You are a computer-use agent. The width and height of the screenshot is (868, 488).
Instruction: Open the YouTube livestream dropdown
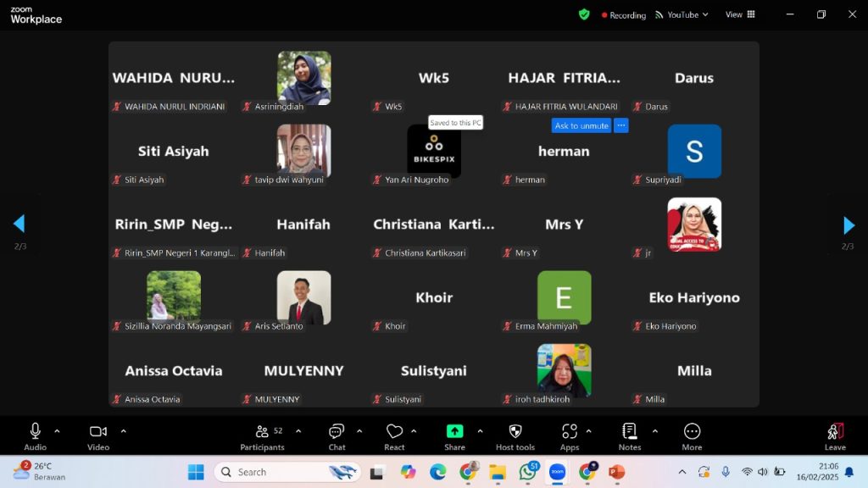click(682, 14)
